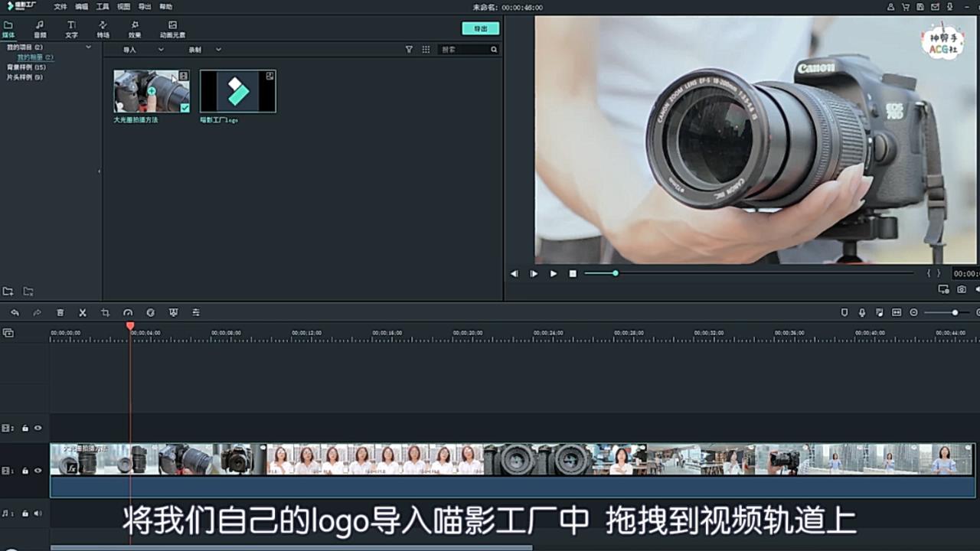Click the zoom-to-fit timeline icon
Screen dimensions: 980x551
click(x=897, y=312)
